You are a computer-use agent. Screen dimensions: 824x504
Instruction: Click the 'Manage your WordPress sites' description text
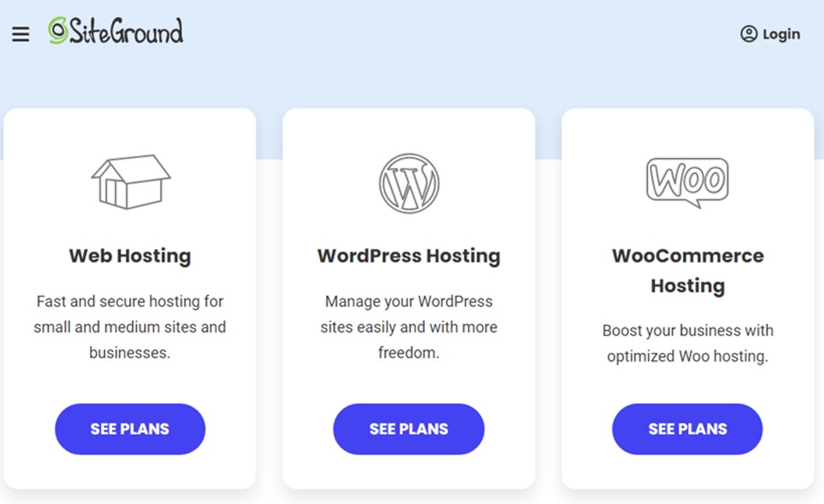tap(408, 327)
